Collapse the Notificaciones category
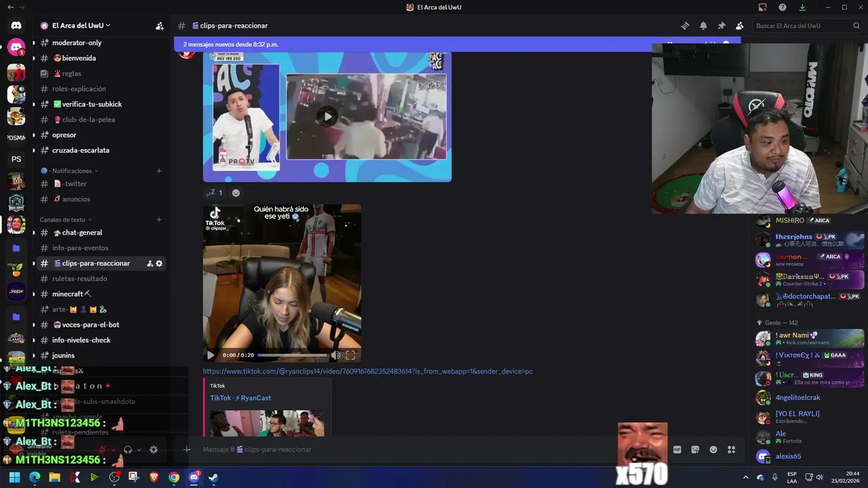 tap(70, 171)
